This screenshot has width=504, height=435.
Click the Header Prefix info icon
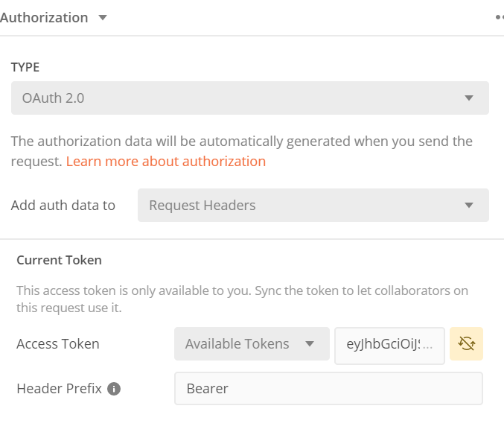(x=114, y=389)
